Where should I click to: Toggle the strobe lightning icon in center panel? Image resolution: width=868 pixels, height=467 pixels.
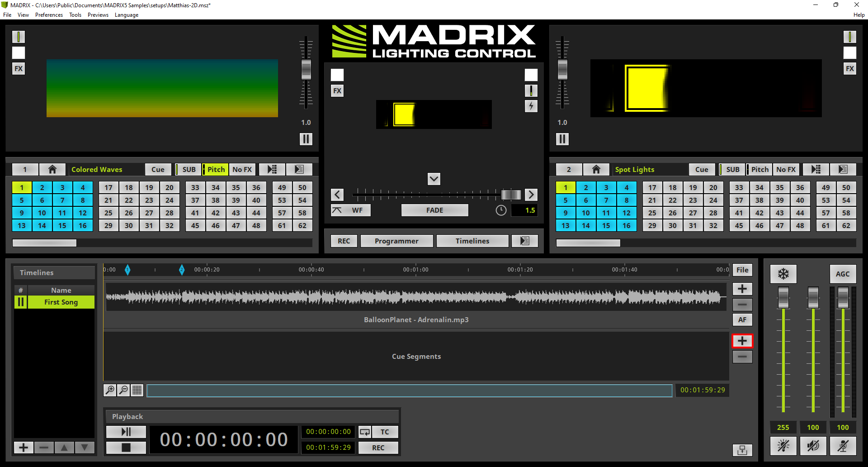coord(531,106)
